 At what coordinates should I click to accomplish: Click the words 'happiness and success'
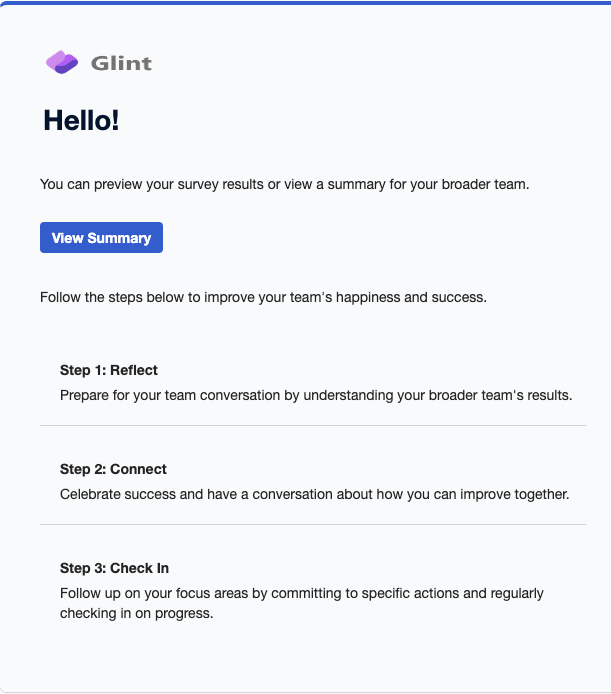(x=411, y=297)
